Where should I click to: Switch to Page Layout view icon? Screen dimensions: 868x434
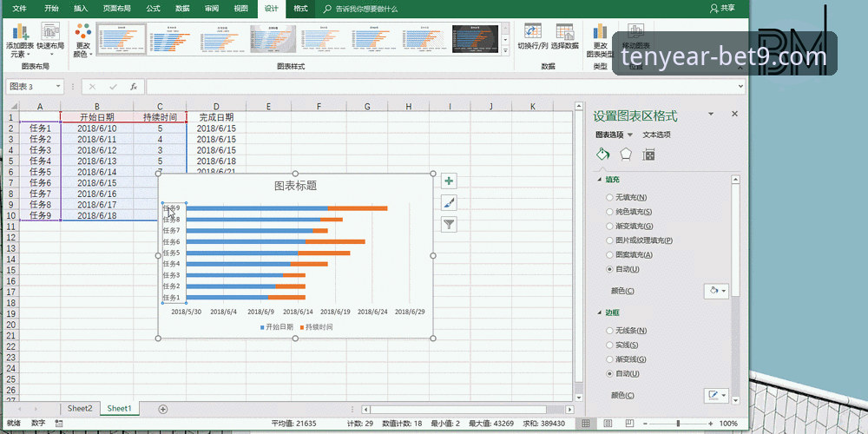coord(607,424)
